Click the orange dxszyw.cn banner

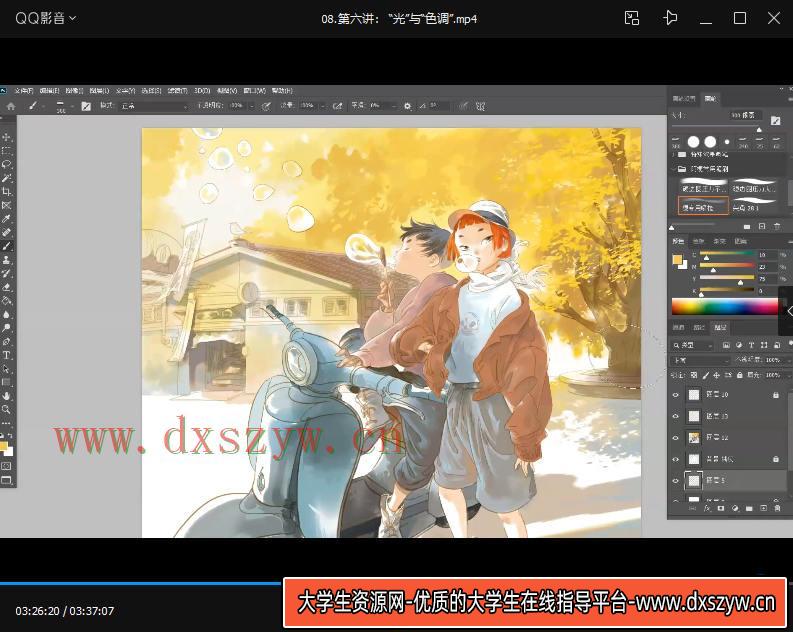(535, 603)
